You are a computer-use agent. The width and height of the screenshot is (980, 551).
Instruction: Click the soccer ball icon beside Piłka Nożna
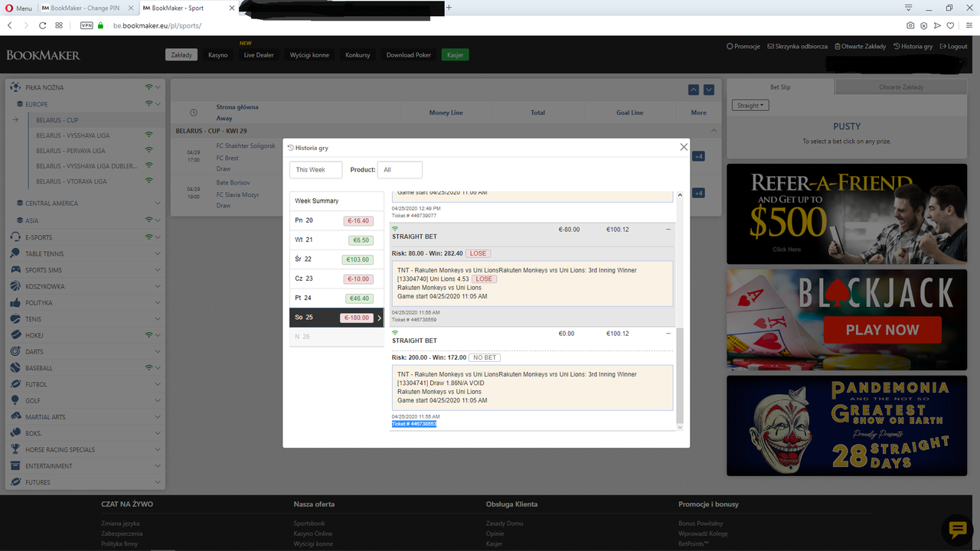click(x=17, y=87)
